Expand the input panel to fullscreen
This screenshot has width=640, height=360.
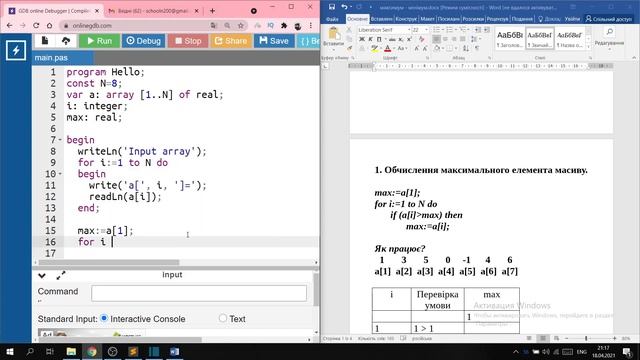click(x=61, y=276)
